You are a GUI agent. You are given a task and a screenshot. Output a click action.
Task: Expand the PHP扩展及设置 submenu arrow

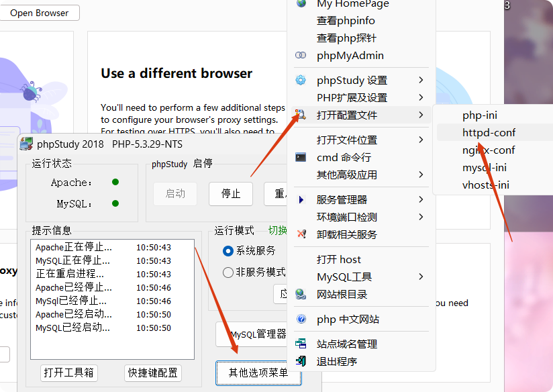[421, 97]
